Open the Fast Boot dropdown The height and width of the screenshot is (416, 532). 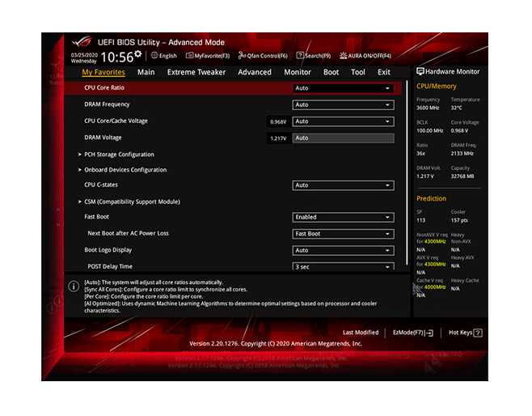pos(343,218)
